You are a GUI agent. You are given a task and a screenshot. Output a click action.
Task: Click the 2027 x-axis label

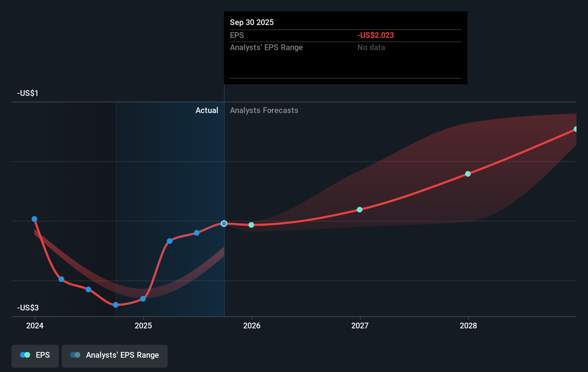[x=360, y=325]
